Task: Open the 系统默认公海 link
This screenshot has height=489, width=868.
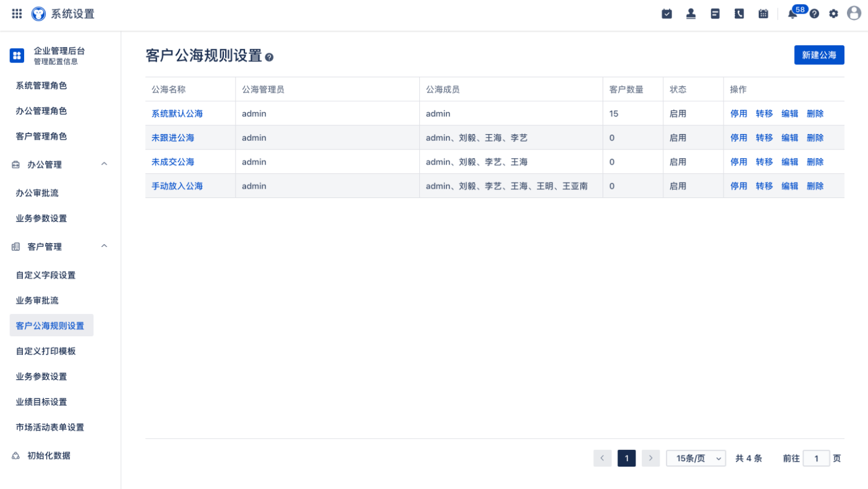Action: [177, 114]
